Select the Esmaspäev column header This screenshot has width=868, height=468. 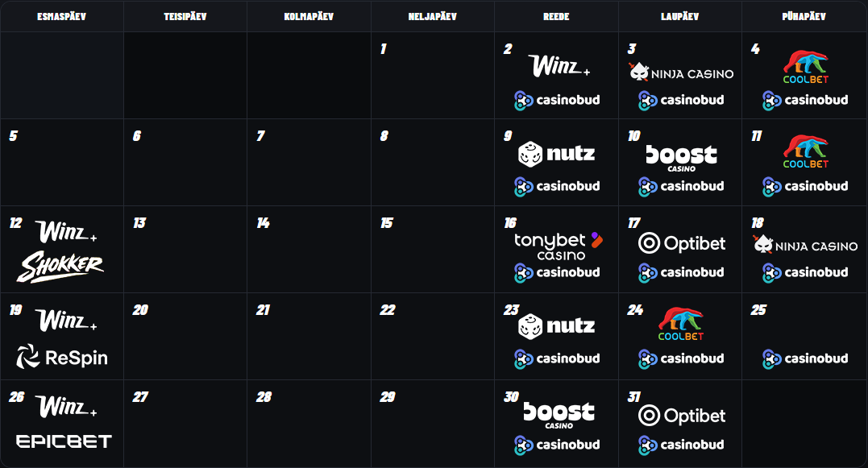click(x=61, y=17)
